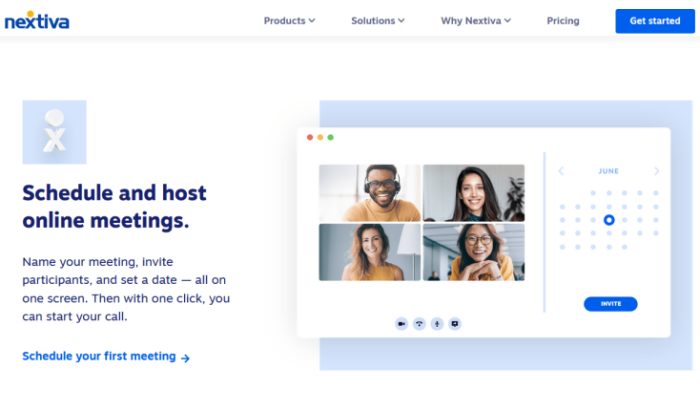Click the woman with glasses video tile
Screen dimensions: 700x420
point(474,252)
